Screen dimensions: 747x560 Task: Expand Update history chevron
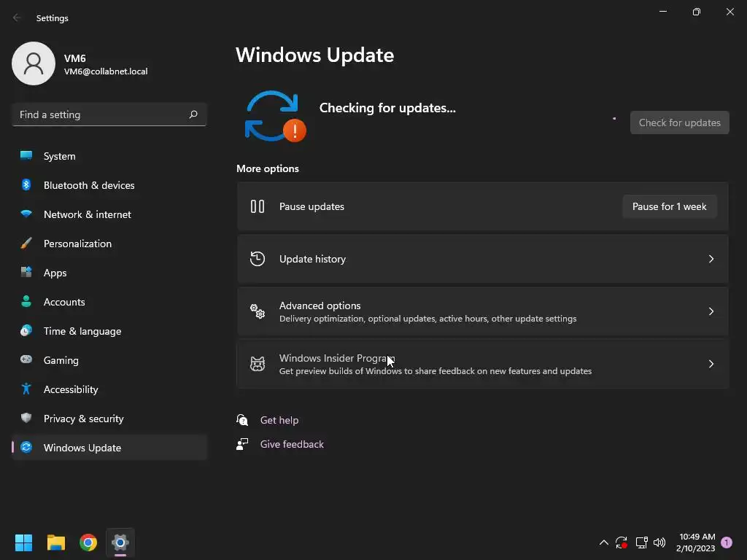(x=711, y=259)
